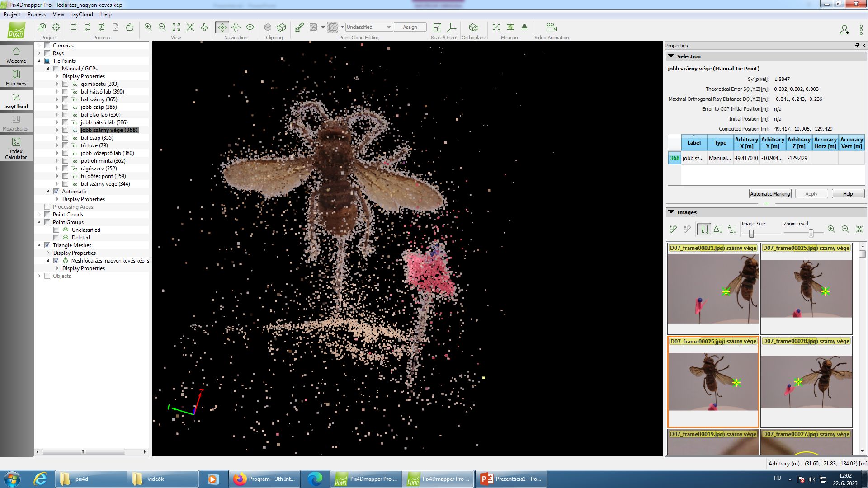Image resolution: width=868 pixels, height=488 pixels.
Task: Select the D07_frame00021.jpg image thumbnail
Action: pos(713,289)
